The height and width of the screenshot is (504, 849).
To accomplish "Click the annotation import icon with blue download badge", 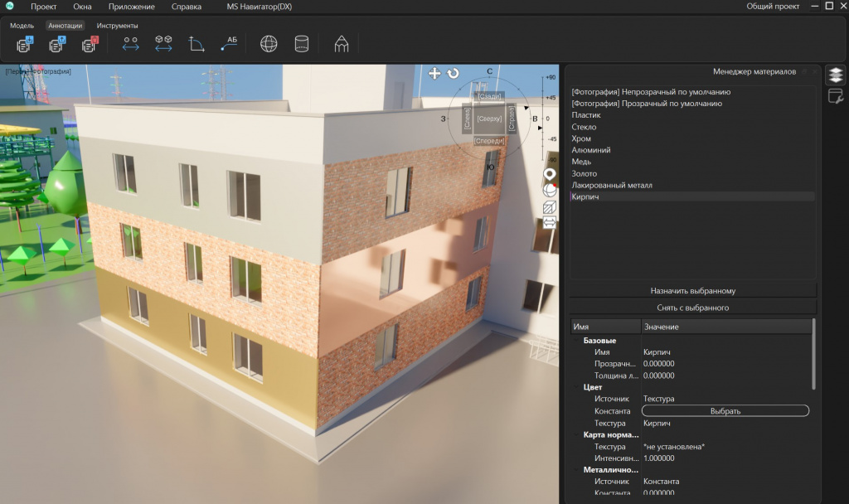I will [x=24, y=45].
